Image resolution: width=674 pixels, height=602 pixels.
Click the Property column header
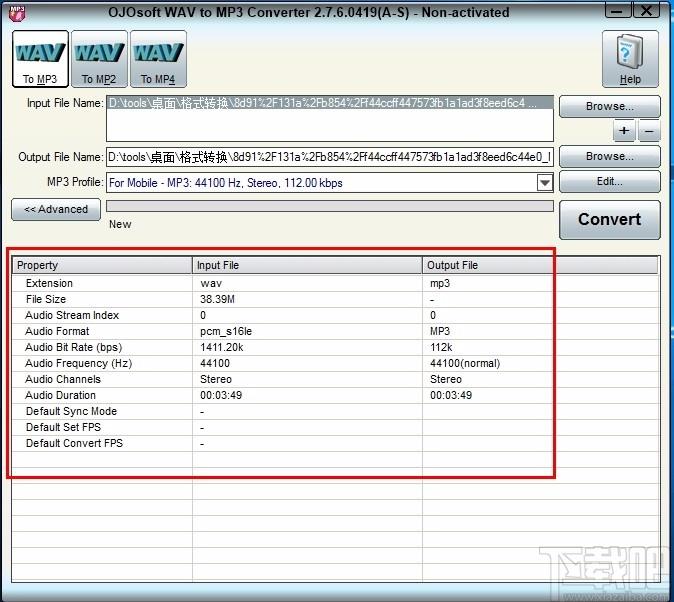(x=102, y=265)
